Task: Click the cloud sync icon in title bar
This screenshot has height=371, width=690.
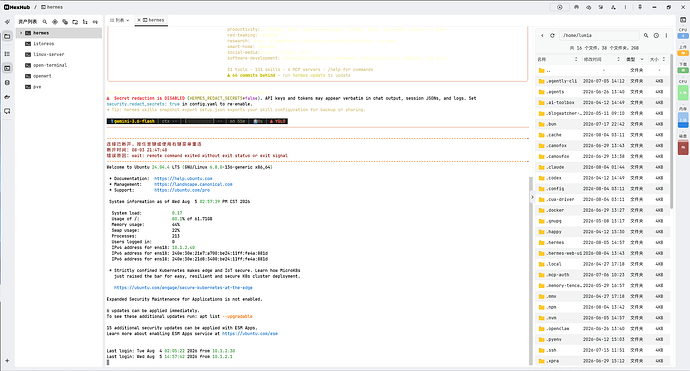Action: pyautogui.click(x=589, y=7)
